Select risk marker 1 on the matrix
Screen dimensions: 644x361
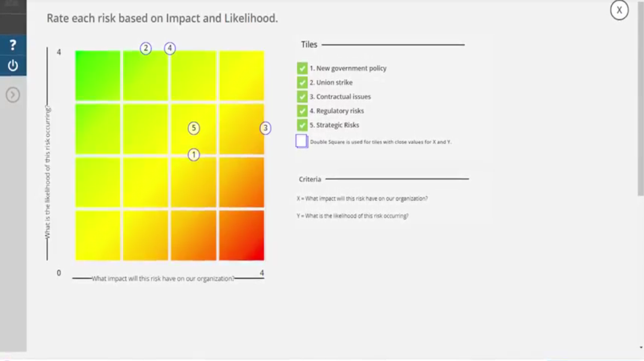pyautogui.click(x=194, y=154)
